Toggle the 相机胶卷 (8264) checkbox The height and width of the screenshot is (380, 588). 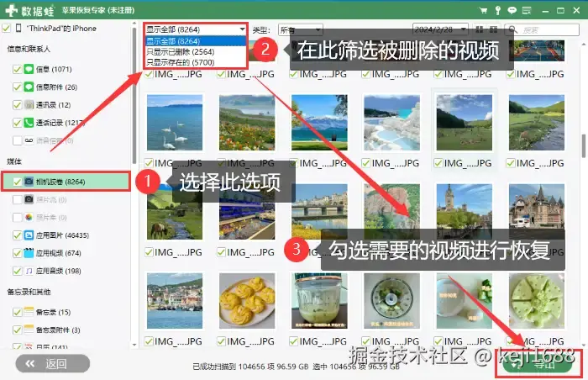(x=18, y=182)
